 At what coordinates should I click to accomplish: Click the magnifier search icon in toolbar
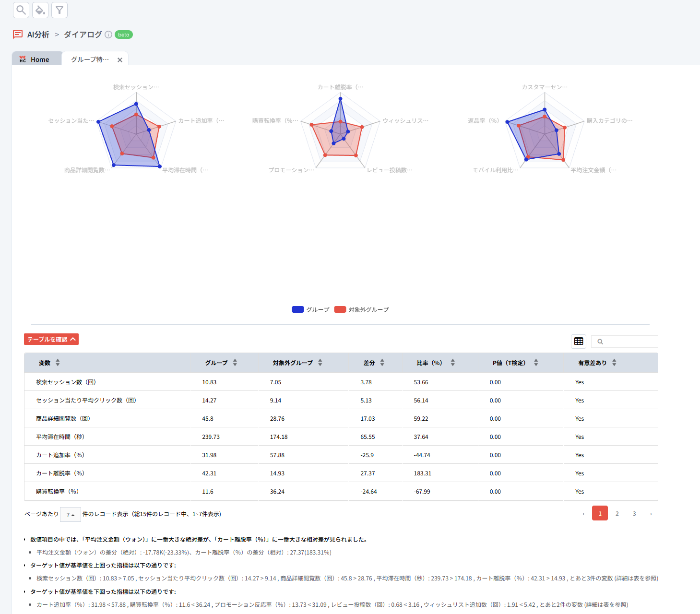(21, 10)
